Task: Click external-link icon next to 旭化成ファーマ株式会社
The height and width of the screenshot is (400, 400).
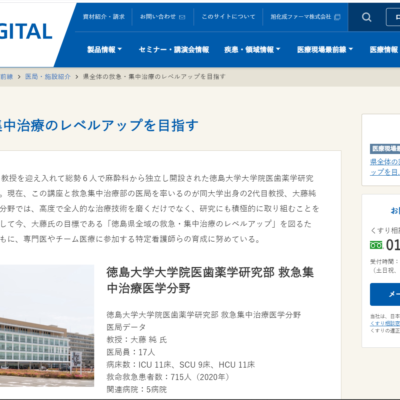Action: [x=337, y=17]
